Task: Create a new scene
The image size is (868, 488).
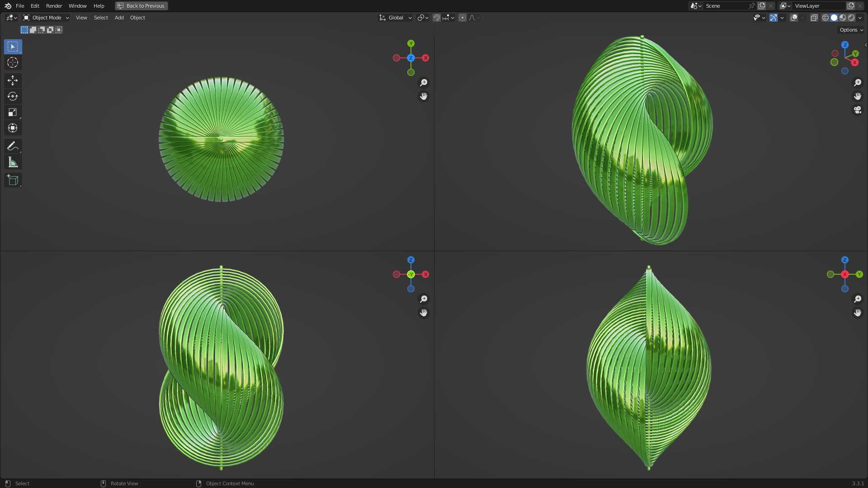Action: 762,6
